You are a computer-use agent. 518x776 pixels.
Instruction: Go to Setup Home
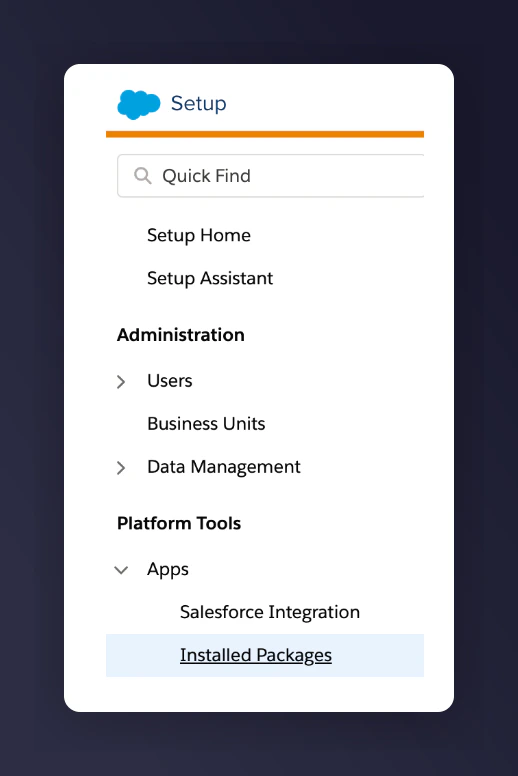199,235
